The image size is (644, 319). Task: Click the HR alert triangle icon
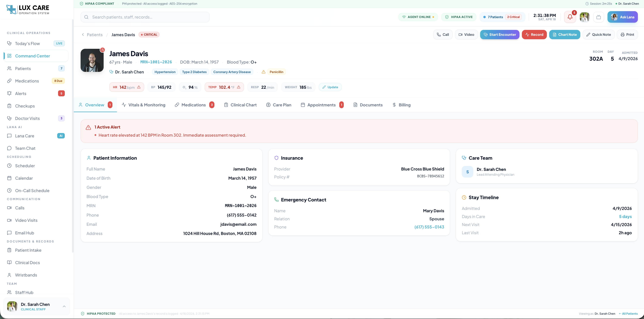pyautogui.click(x=139, y=87)
